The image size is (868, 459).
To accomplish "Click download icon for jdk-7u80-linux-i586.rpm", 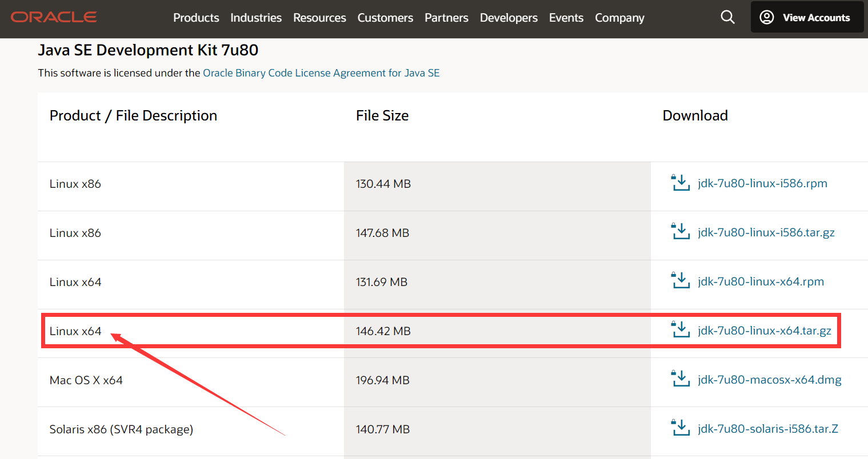I will 680,183.
